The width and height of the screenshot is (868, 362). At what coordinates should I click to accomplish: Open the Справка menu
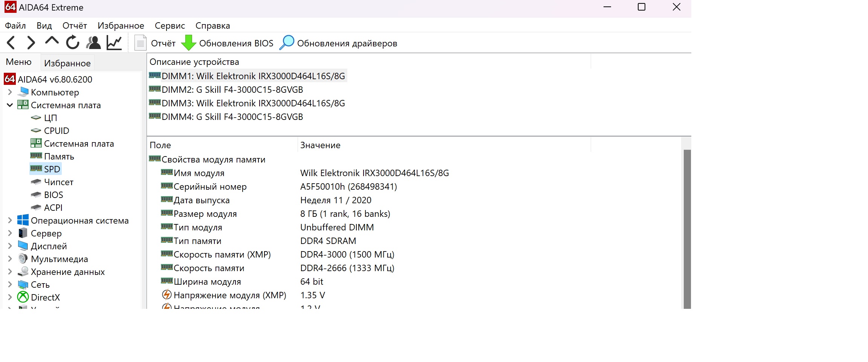pos(213,26)
